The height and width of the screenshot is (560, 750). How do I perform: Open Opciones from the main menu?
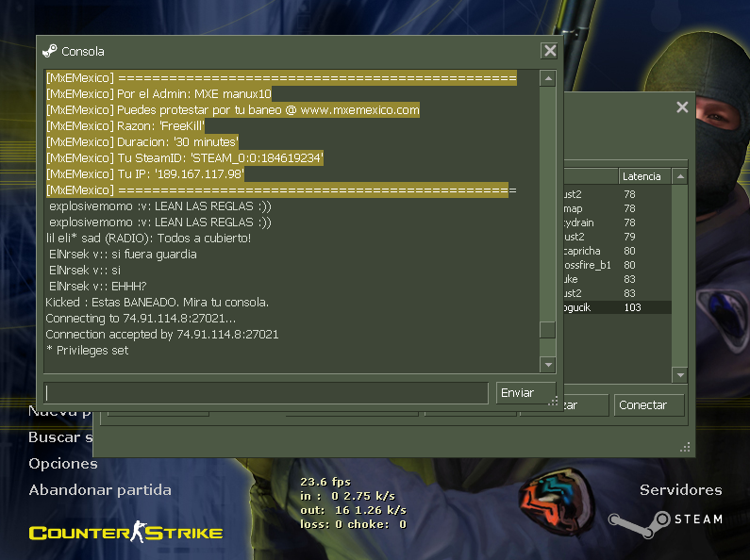click(x=63, y=464)
